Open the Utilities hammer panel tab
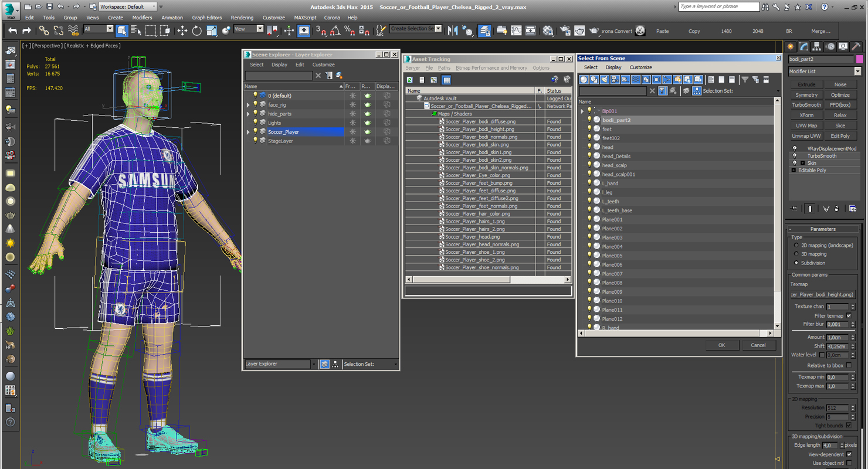 point(856,46)
